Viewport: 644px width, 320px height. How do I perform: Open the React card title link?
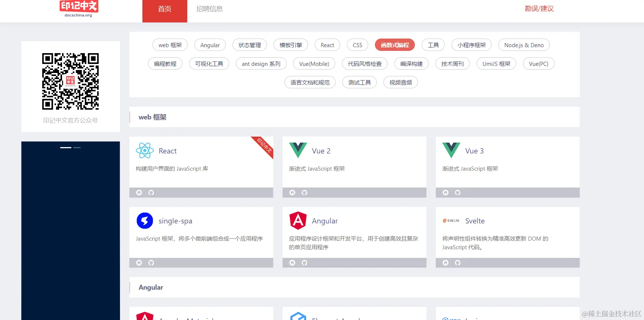(167, 151)
